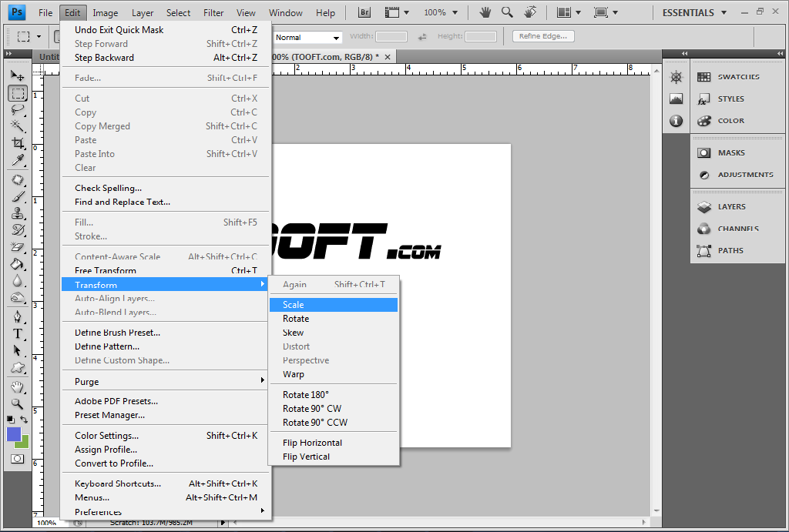Select the Brush tool

point(18,196)
